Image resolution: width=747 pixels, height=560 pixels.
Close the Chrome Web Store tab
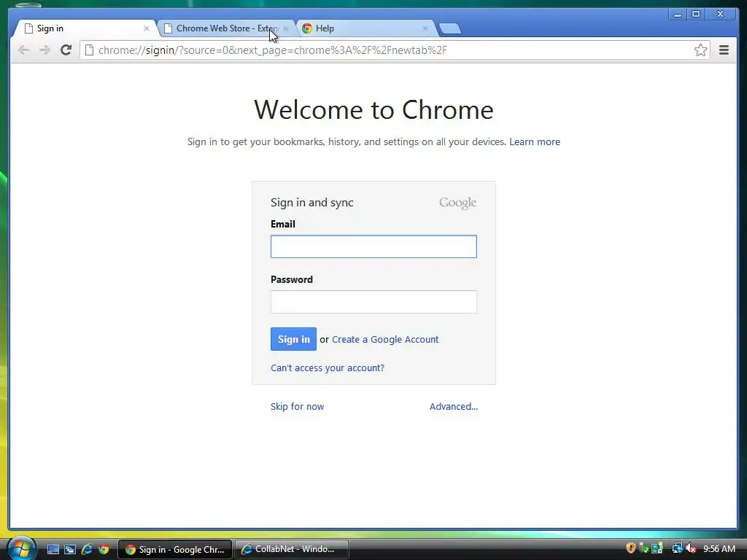285,28
